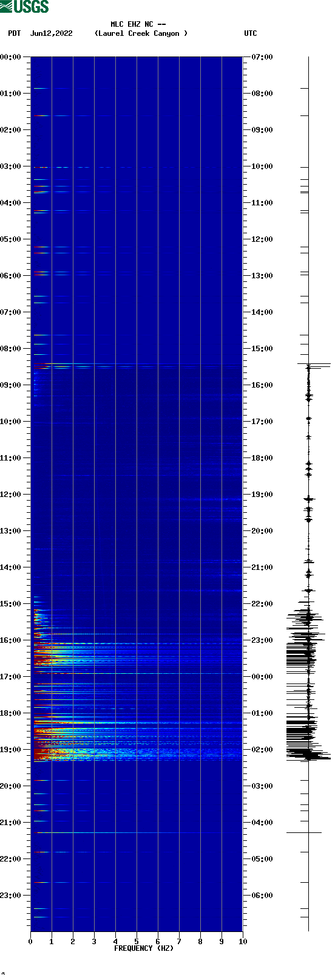Click the 10 Hz frequency tick label
Image resolution: width=335 pixels, height=980 pixels.
(x=243, y=942)
